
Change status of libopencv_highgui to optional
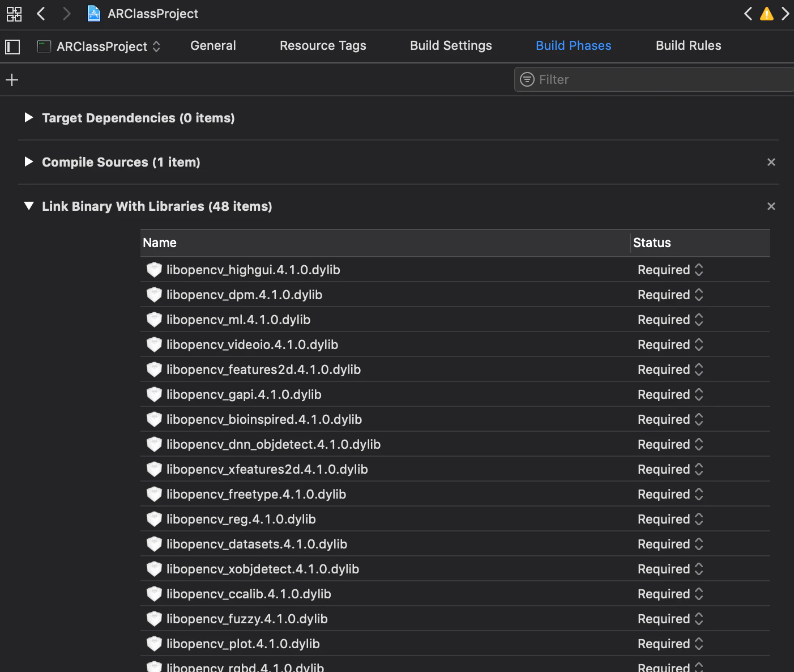pyautogui.click(x=671, y=270)
